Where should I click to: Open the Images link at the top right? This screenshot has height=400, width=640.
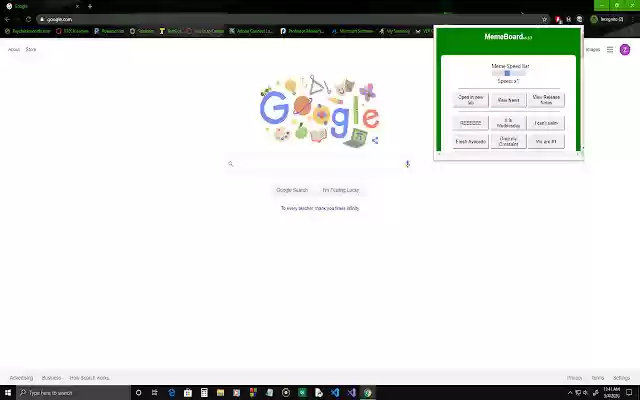tap(593, 49)
